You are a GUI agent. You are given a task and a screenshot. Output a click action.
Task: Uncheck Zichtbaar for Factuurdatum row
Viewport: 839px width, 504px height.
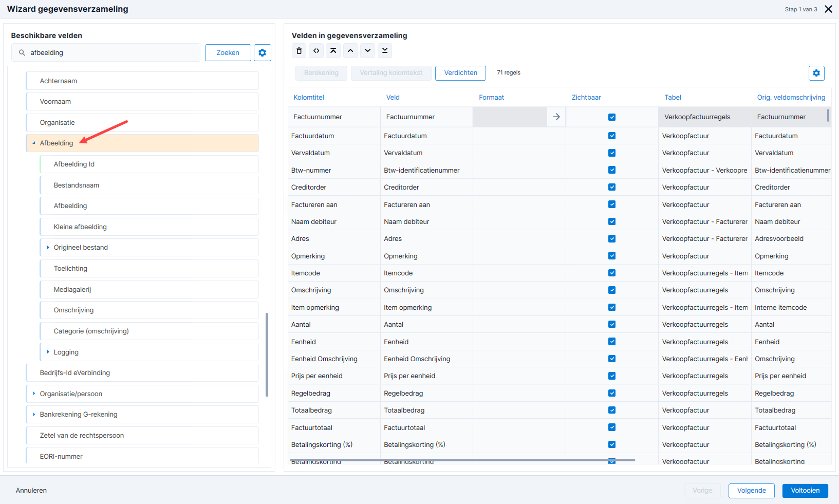[x=612, y=136]
